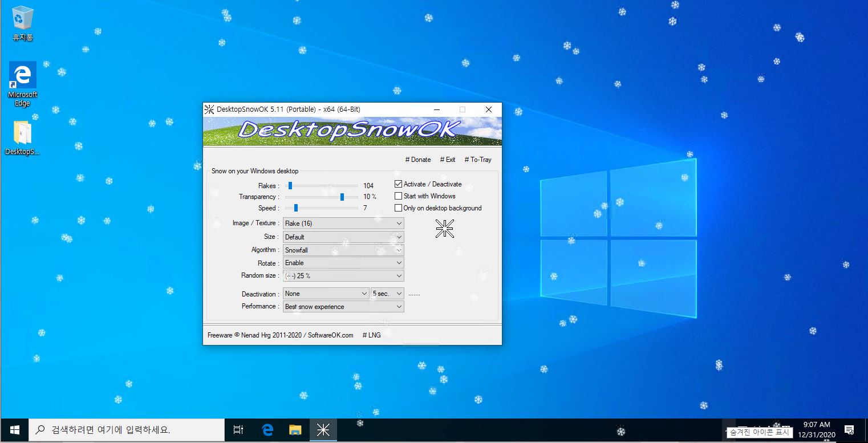Image resolution: width=868 pixels, height=443 pixels.
Task: Open the # LNG language menu
Action: pos(372,335)
